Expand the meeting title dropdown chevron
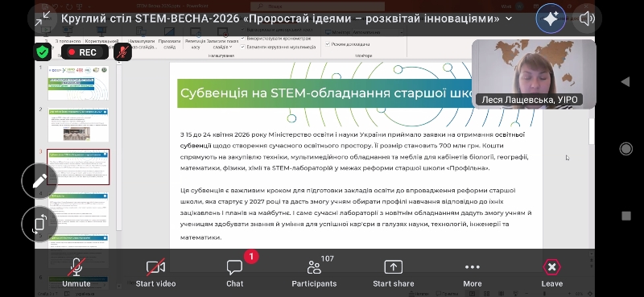The image size is (644, 297). (510, 19)
